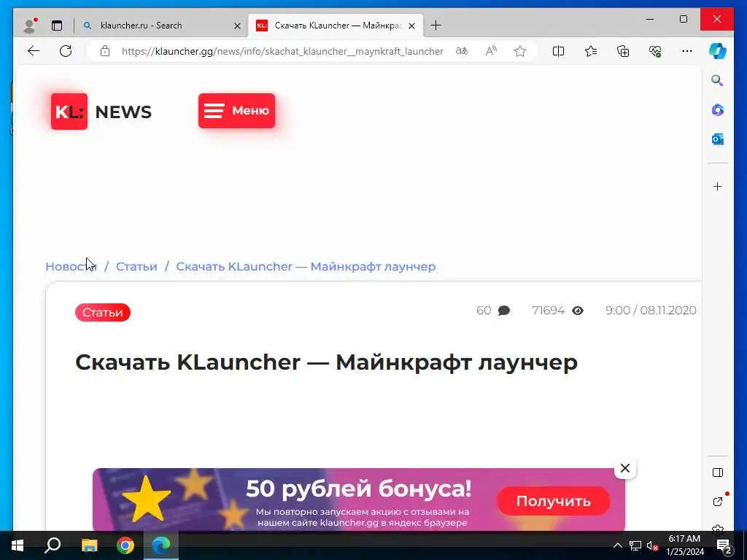Follow the Статьи breadcrumb link

click(x=136, y=266)
